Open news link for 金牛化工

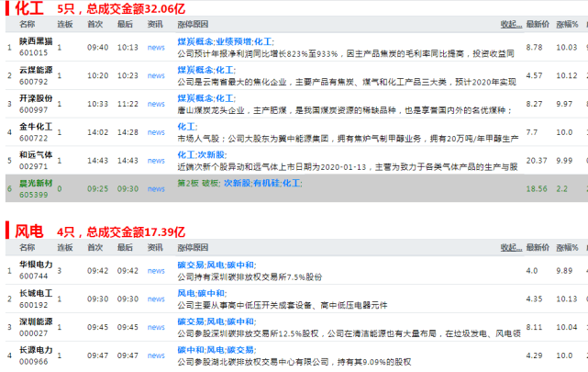pos(156,132)
